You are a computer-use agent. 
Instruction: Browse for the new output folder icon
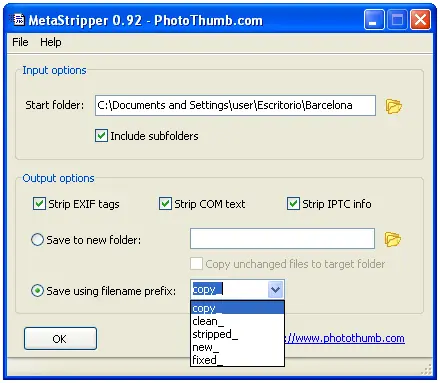click(x=393, y=239)
